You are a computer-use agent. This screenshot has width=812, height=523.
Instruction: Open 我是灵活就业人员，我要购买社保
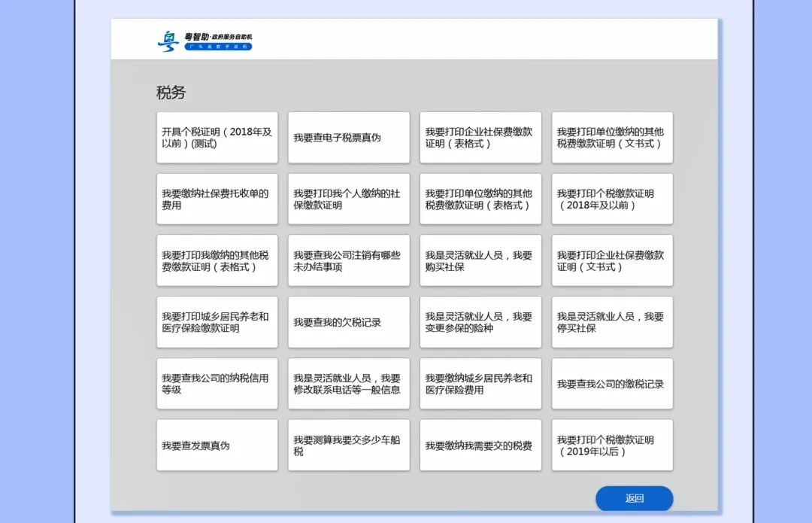pyautogui.click(x=480, y=260)
